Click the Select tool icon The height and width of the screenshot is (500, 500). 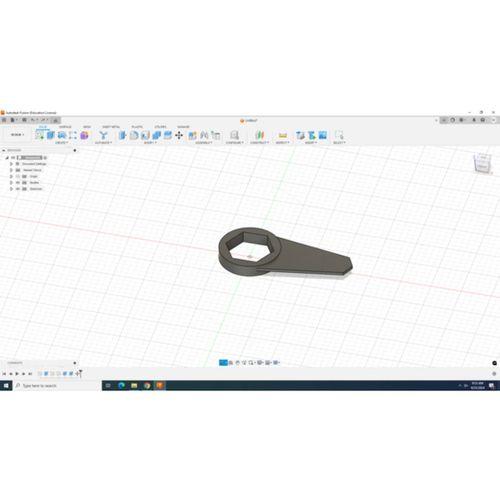point(339,135)
